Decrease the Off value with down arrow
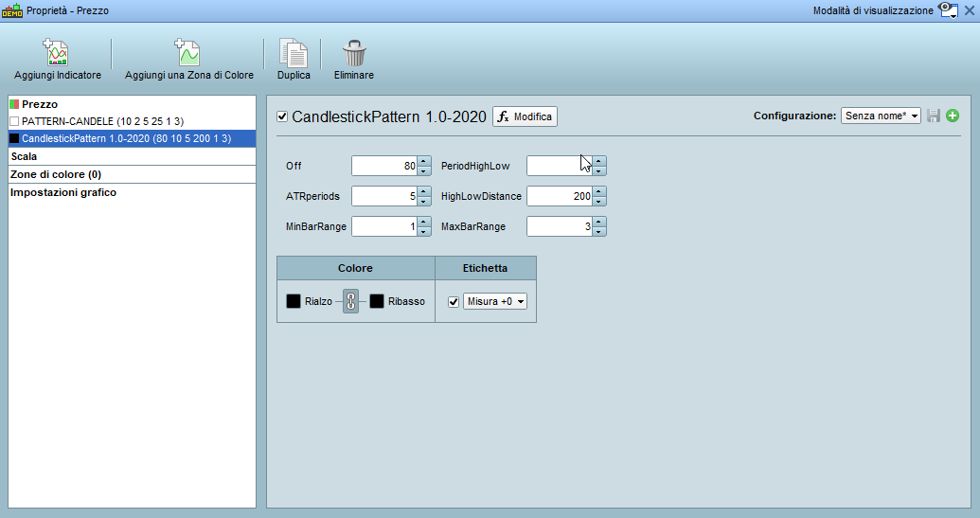Image resolution: width=980 pixels, height=518 pixels. (424, 170)
